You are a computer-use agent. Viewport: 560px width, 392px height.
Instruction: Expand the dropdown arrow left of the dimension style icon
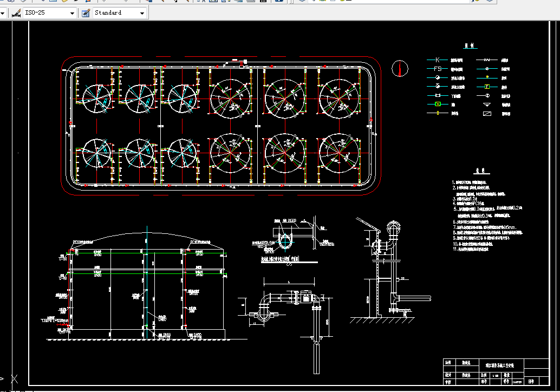pos(3,13)
